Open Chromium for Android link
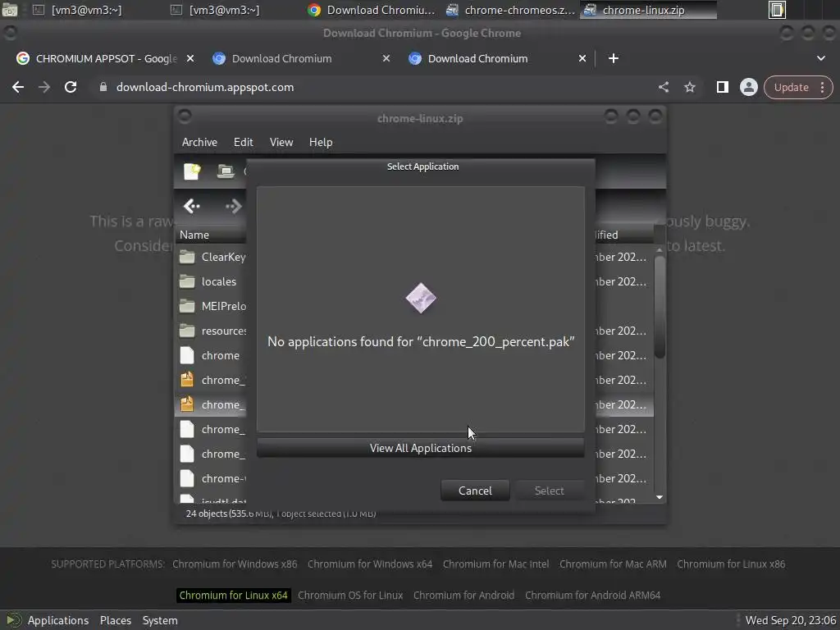Viewport: 840px width, 630px height. point(463,596)
